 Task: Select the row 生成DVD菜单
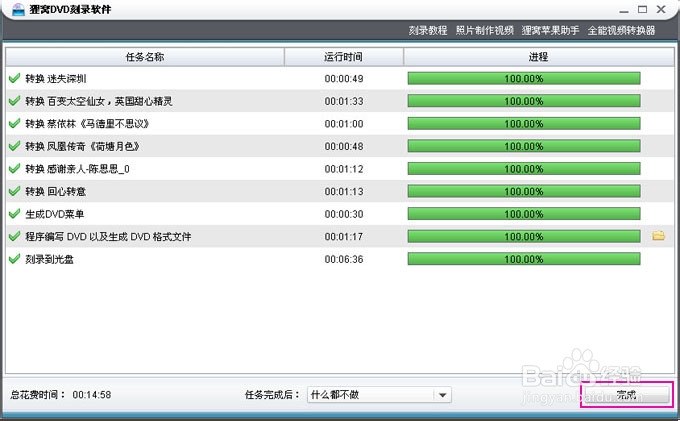340,214
